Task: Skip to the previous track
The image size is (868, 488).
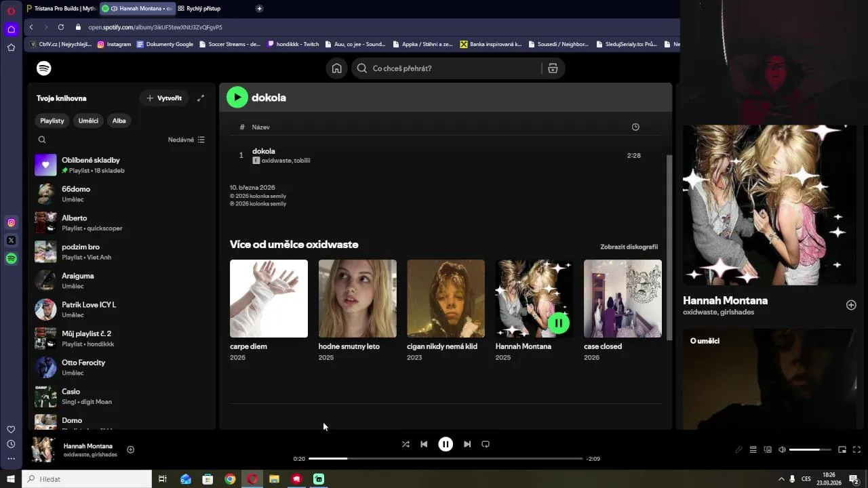Action: pos(424,445)
